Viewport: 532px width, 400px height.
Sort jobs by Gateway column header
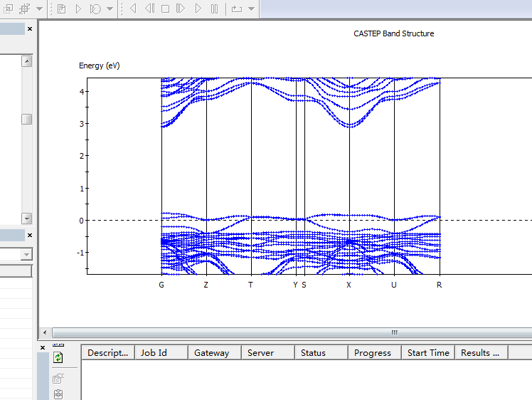214,353
